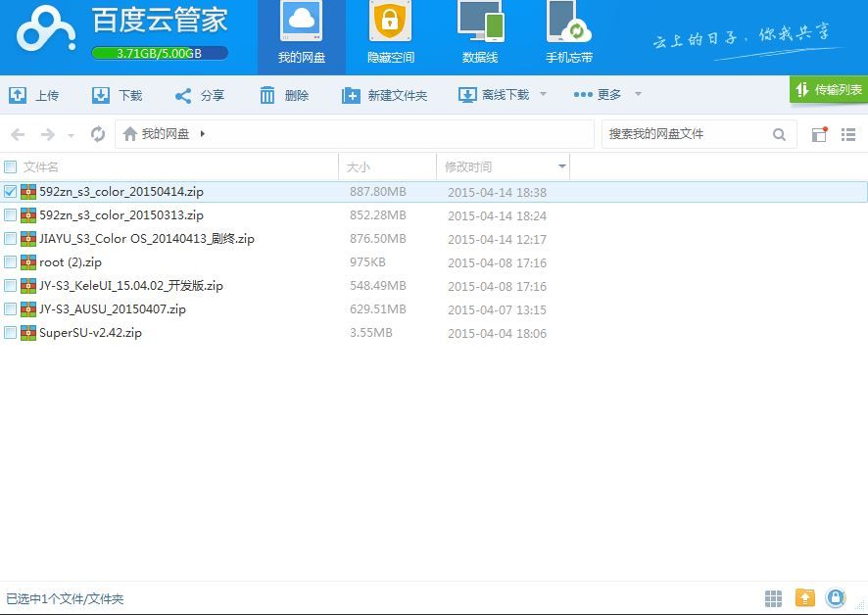Image resolution: width=868 pixels, height=615 pixels.
Task: Select file name root (2).zip
Action: pyautogui.click(x=71, y=261)
